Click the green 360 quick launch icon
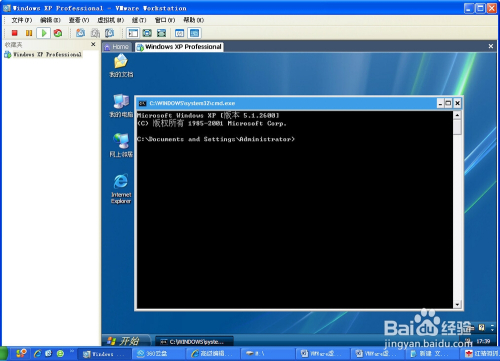The width and height of the screenshot is (500, 361). pos(60,353)
